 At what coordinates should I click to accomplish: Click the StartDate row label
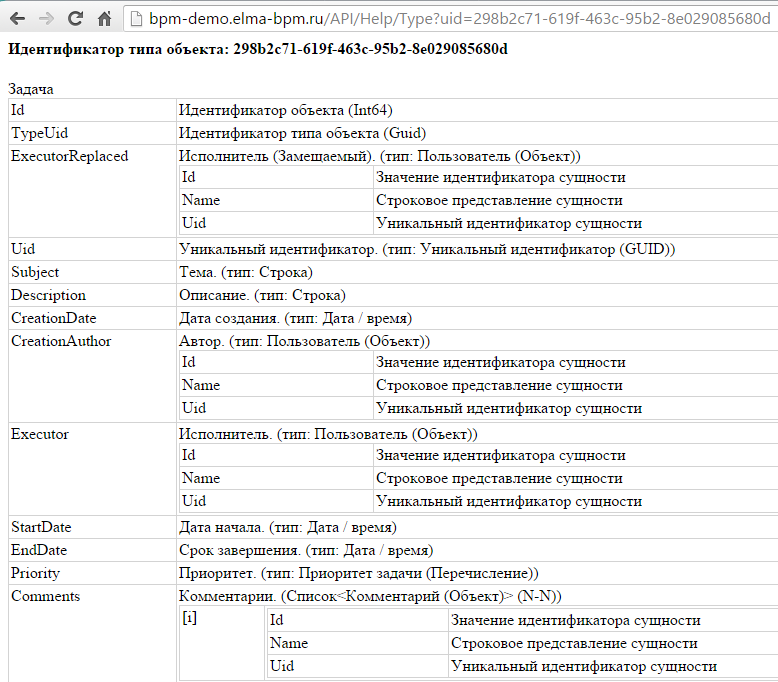[x=41, y=527]
